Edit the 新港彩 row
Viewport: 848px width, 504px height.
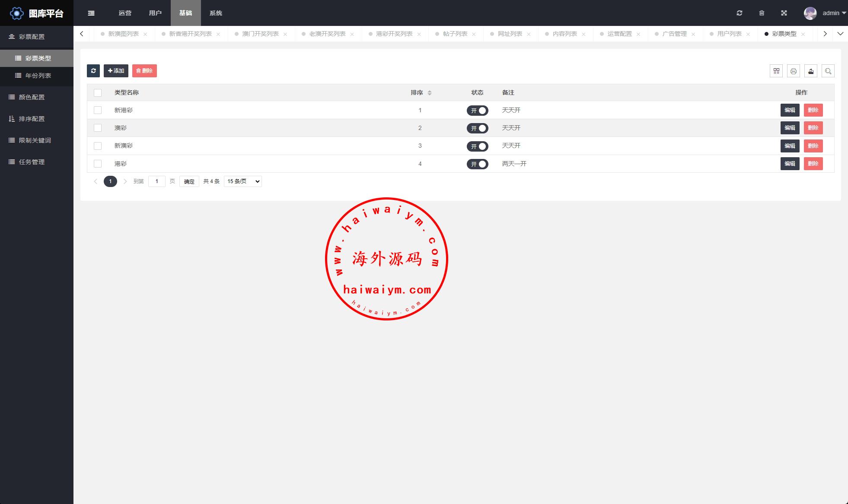[790, 110]
